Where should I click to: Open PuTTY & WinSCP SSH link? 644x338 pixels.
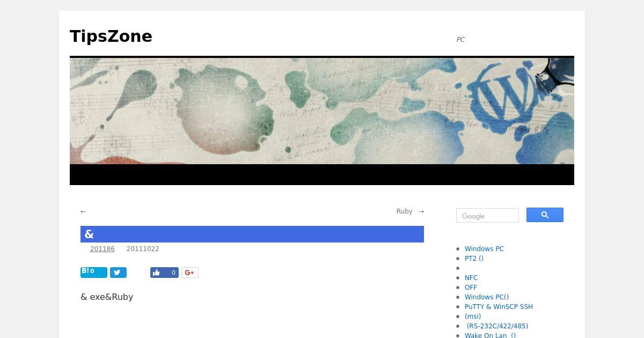coord(499,307)
